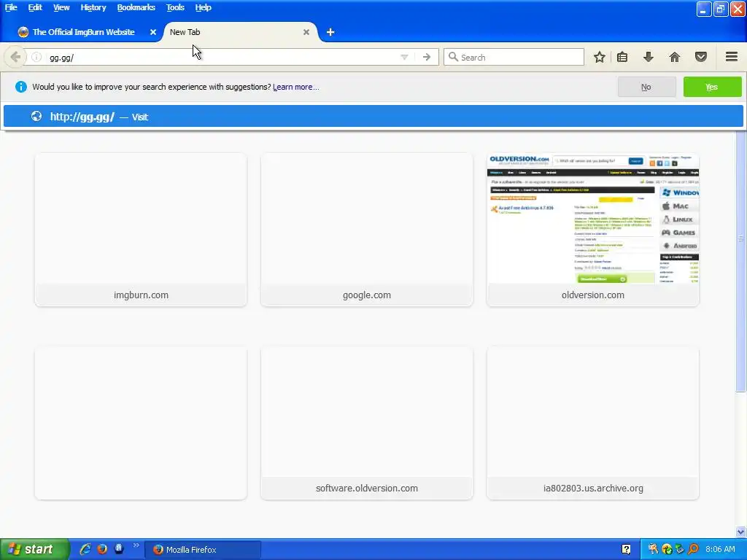Click the info icon in suggestions notification
The height and width of the screenshot is (560, 747).
pyautogui.click(x=21, y=87)
